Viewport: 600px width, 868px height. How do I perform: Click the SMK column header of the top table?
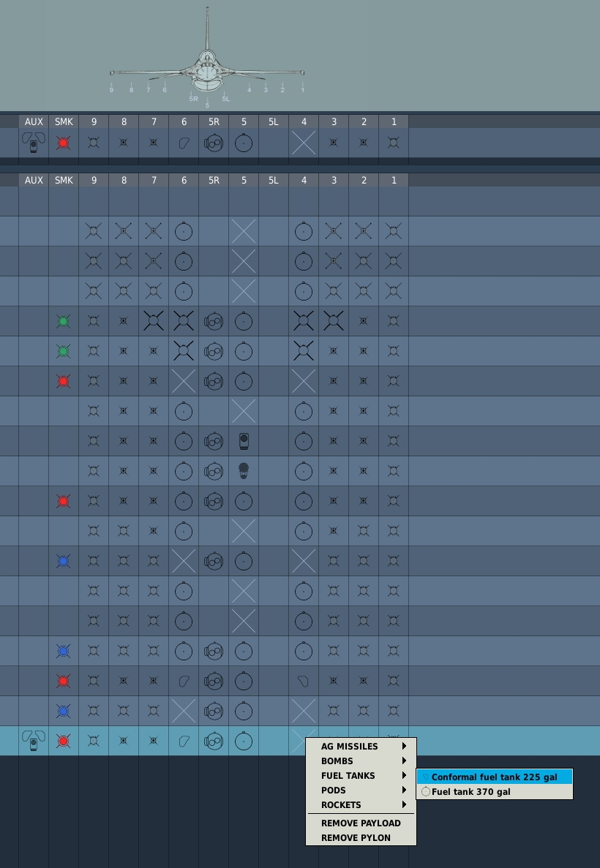[x=64, y=122]
